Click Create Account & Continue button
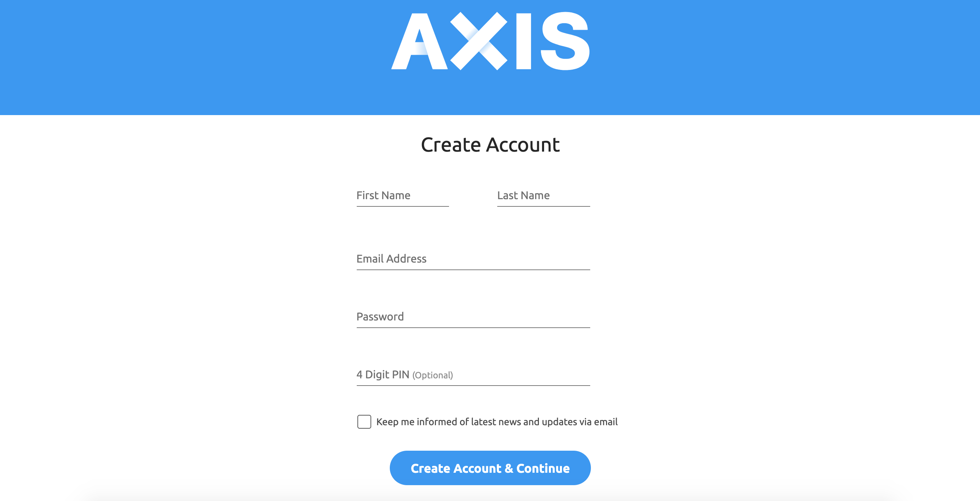Screen dimensions: 980x501 490,468
